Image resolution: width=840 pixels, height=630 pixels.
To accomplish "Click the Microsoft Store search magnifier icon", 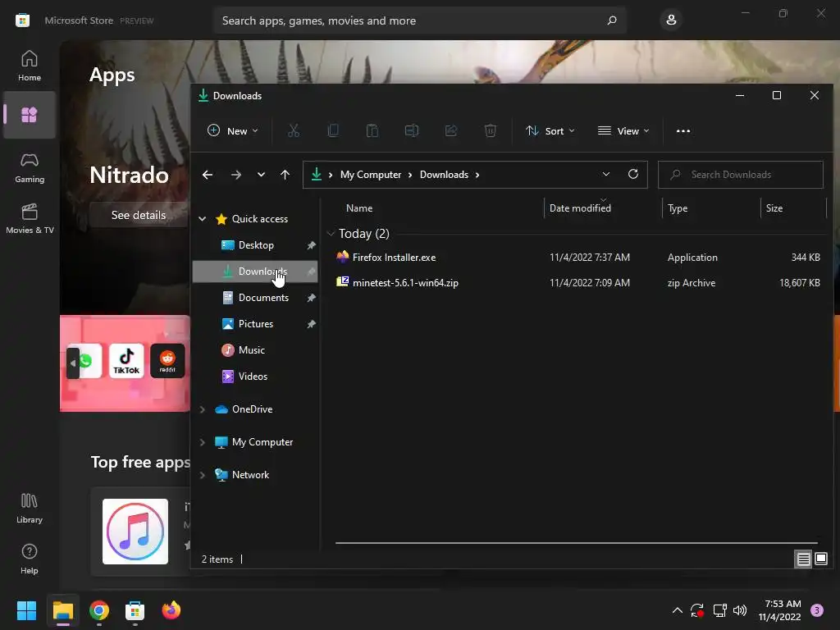I will tap(612, 21).
